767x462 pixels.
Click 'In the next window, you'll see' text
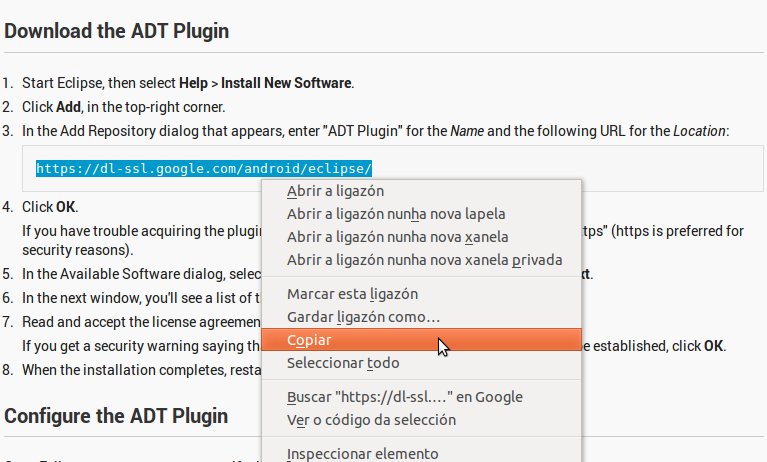[x=141, y=298]
